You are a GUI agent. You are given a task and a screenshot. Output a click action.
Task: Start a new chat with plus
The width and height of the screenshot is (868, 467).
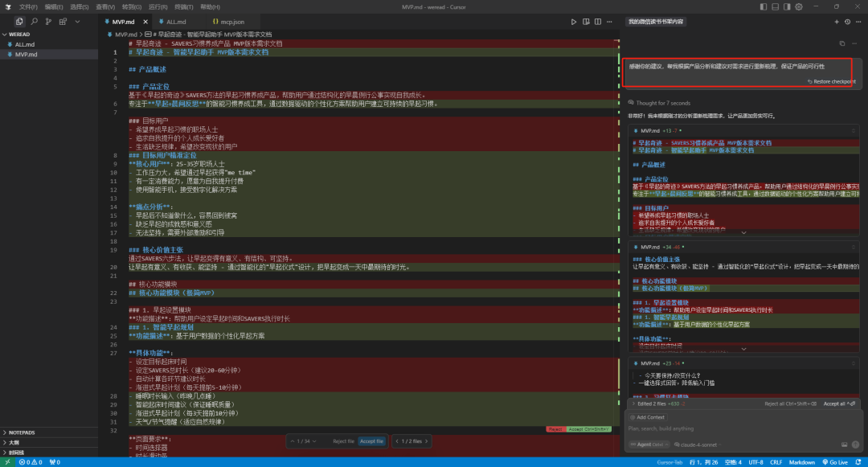(x=837, y=22)
